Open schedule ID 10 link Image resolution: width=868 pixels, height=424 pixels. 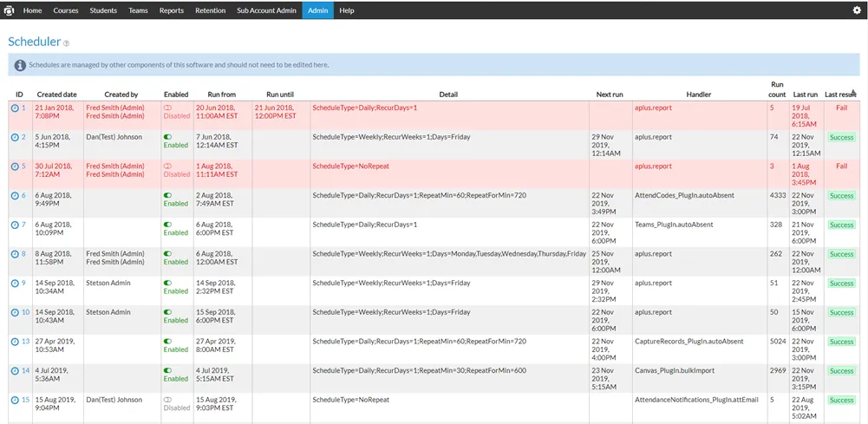coord(25,312)
